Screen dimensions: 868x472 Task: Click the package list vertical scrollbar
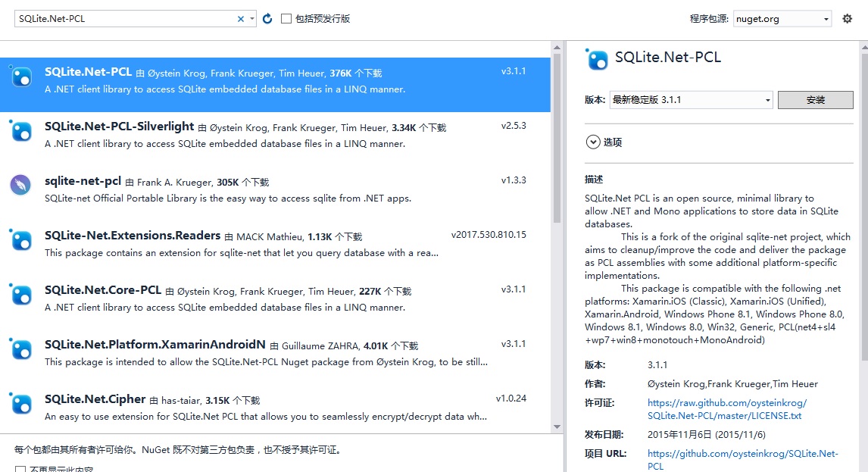click(557, 152)
